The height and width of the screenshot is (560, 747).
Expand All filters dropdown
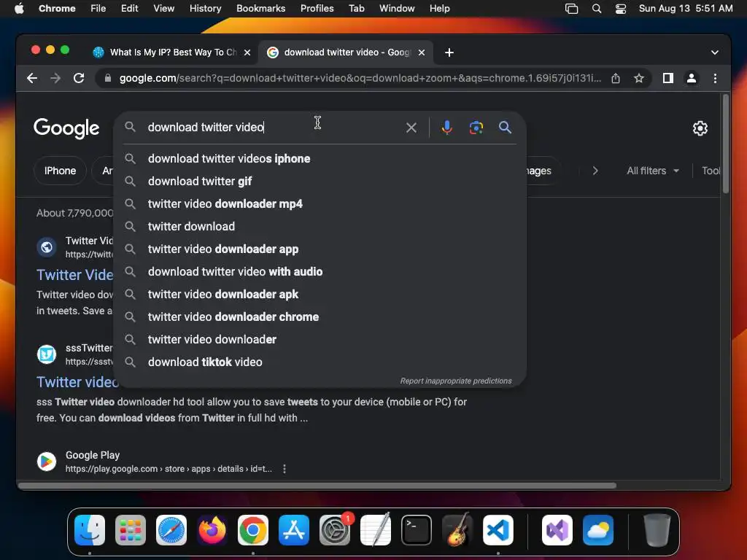click(x=653, y=171)
